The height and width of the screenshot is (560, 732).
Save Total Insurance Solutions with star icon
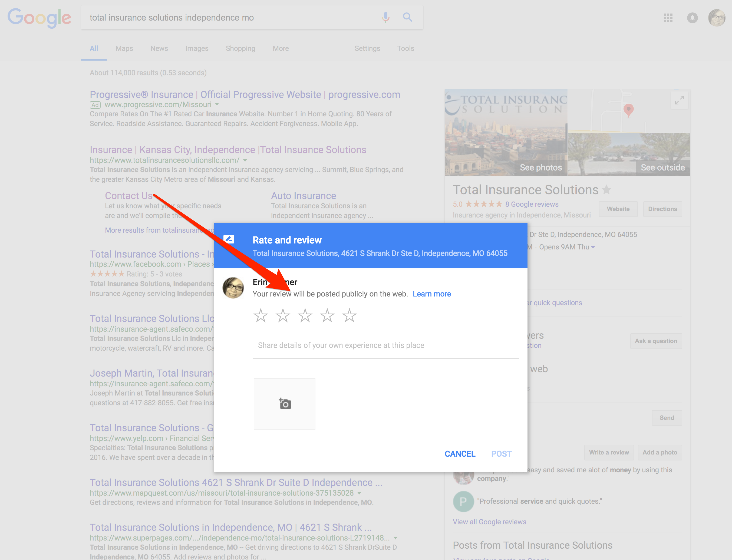(x=606, y=190)
